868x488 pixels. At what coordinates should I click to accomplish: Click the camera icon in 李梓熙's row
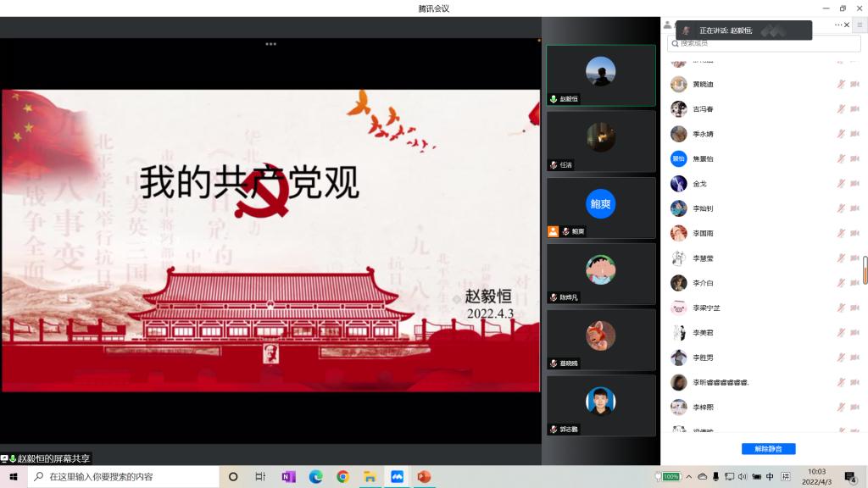click(854, 408)
